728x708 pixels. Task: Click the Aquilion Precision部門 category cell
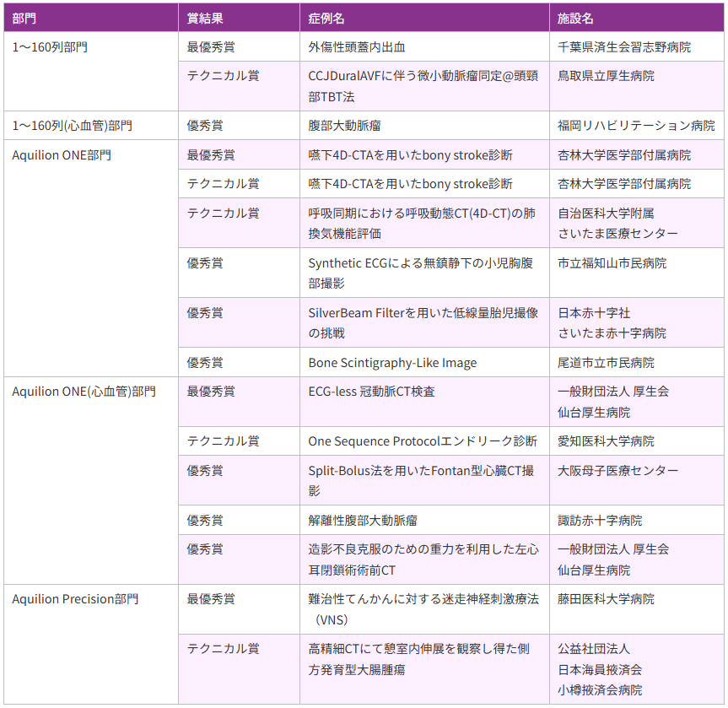tap(76, 599)
